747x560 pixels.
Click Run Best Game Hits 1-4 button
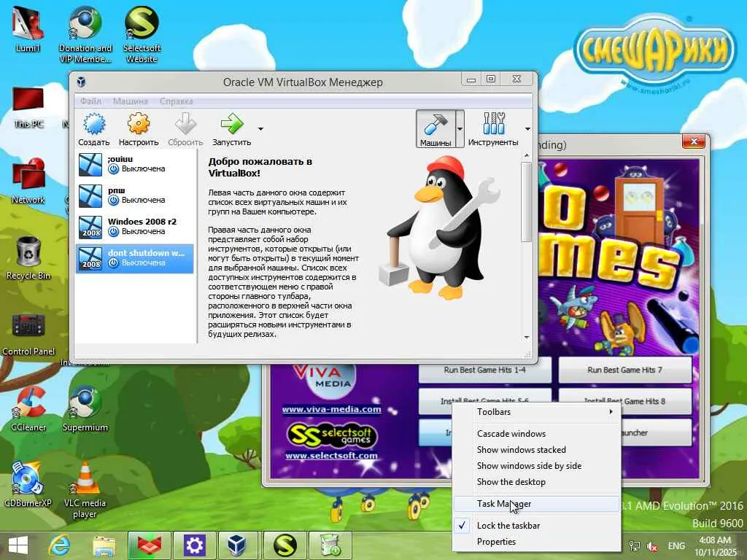coord(485,370)
